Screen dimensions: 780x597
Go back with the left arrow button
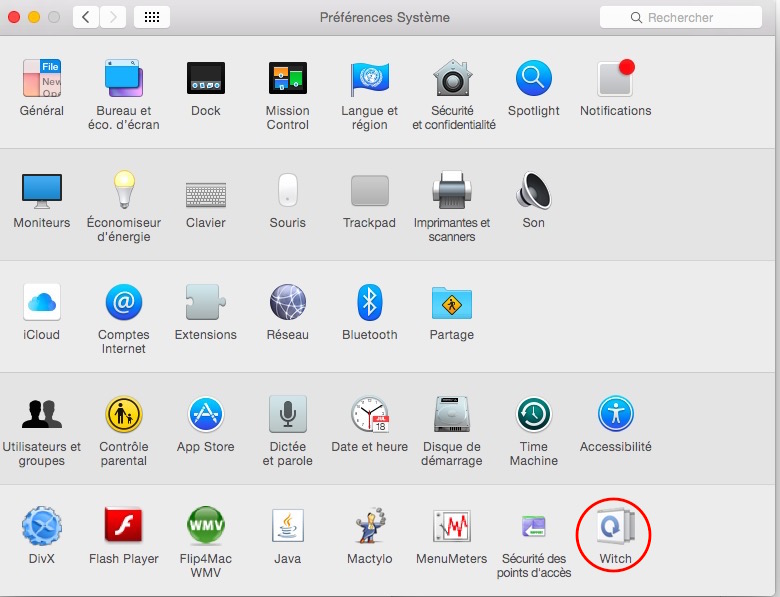pyautogui.click(x=87, y=17)
